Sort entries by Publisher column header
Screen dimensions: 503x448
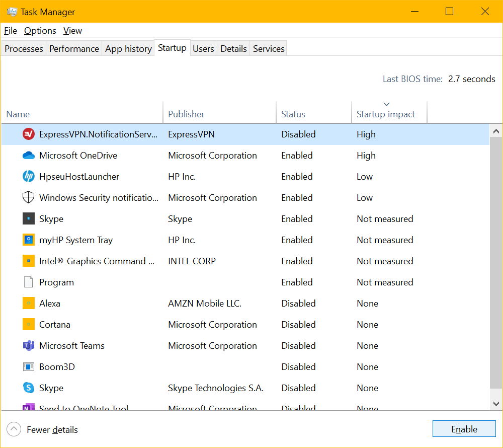186,114
